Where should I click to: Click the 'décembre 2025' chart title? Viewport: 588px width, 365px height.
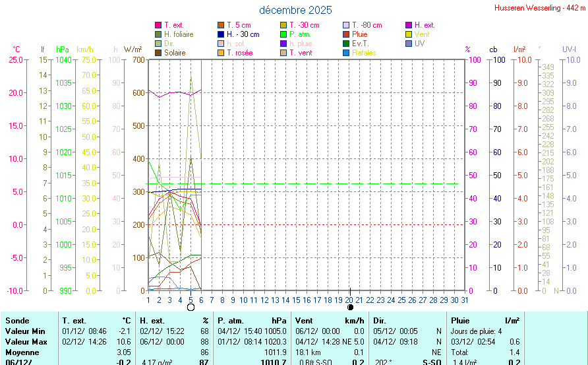tap(295, 10)
